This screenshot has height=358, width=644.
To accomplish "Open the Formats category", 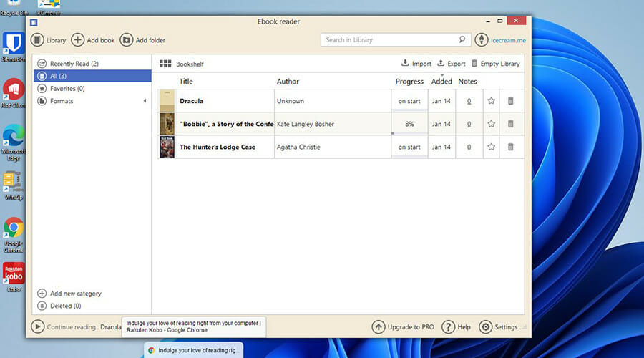I will click(92, 101).
